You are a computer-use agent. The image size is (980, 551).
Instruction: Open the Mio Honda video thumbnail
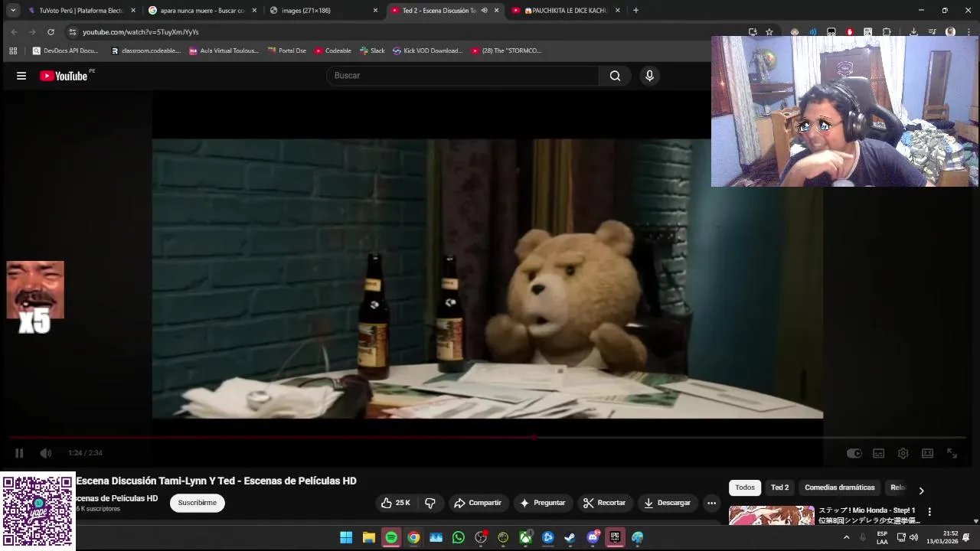pos(772,516)
